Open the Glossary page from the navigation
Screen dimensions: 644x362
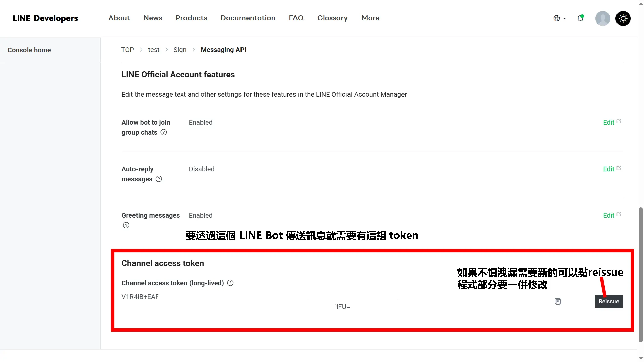(332, 18)
